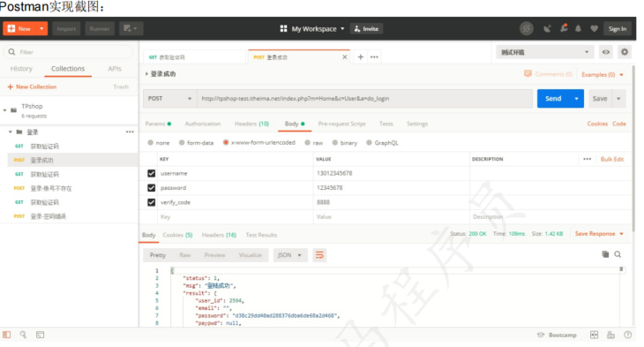
Task: Select the raw body type
Action: click(307, 143)
